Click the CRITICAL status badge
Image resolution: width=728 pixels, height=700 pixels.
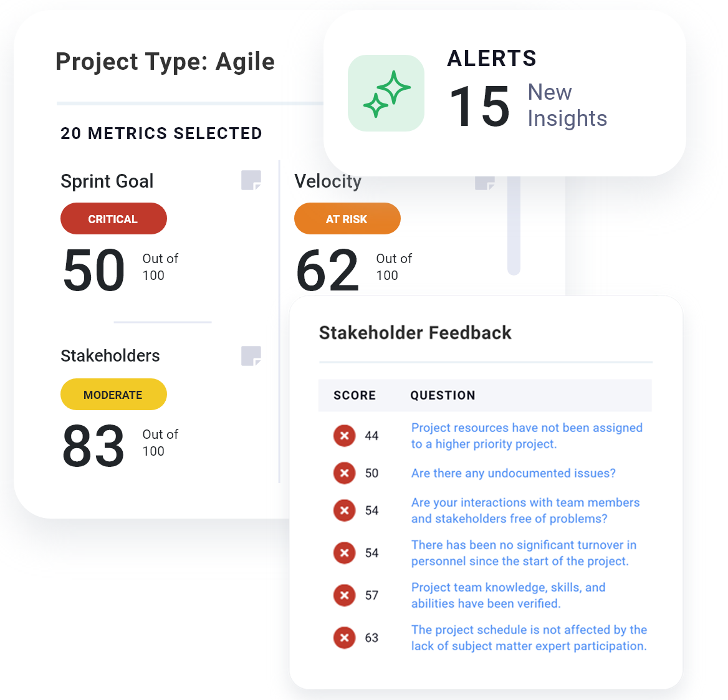[x=113, y=219]
